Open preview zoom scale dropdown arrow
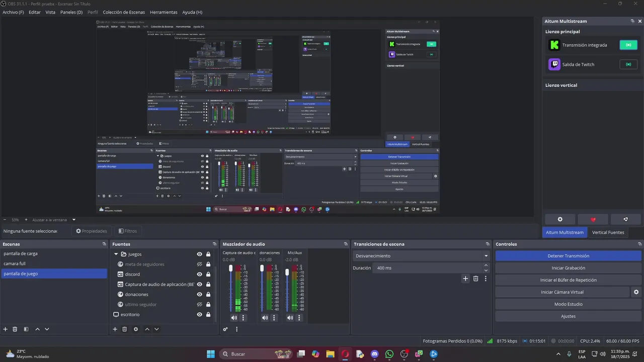The height and width of the screenshot is (362, 644). [x=74, y=220]
